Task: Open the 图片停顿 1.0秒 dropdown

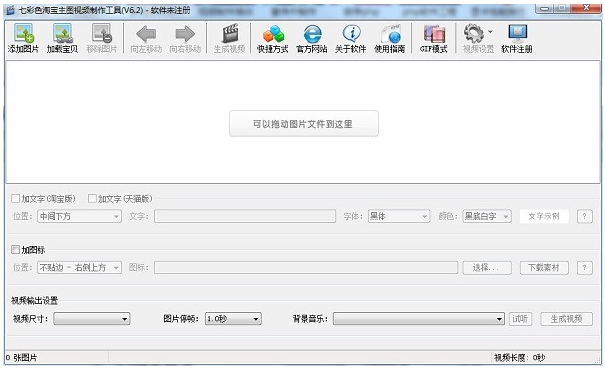Action: pos(233,319)
